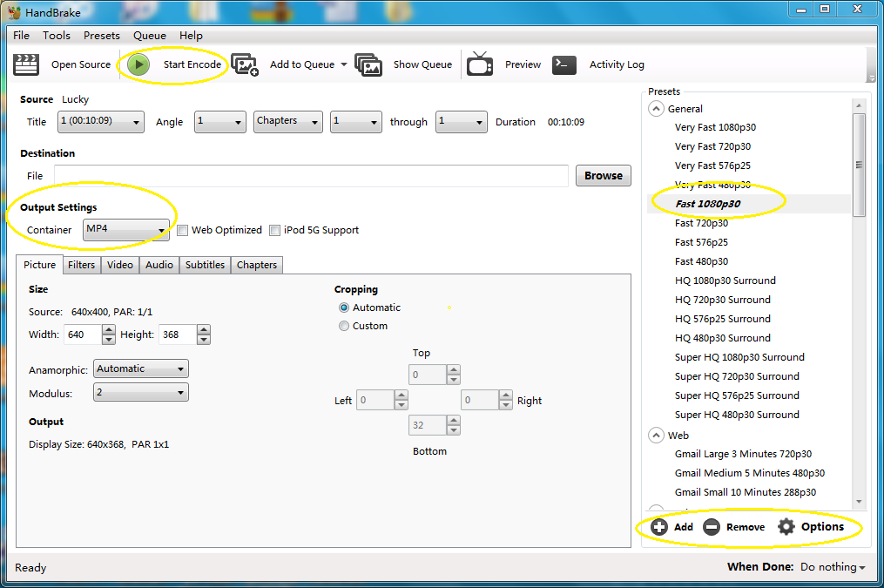Image resolution: width=884 pixels, height=588 pixels.
Task: Open the Help menu
Action: click(191, 35)
